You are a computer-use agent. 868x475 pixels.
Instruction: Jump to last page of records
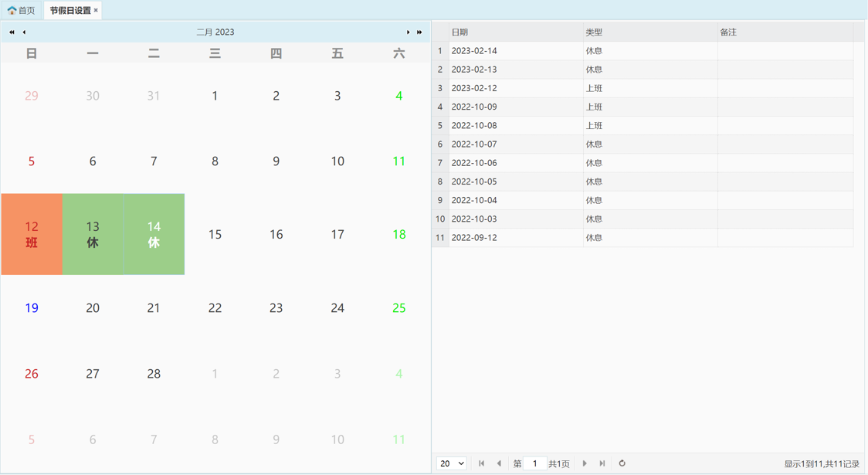(602, 463)
